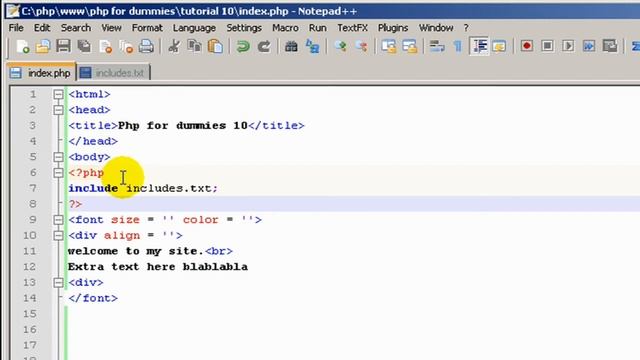Open the Format menu

pos(147,28)
